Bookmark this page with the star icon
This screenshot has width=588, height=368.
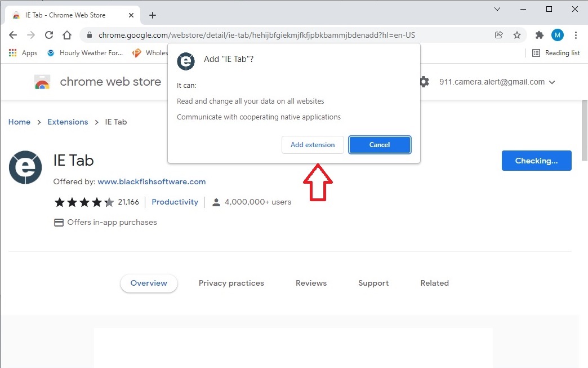(x=517, y=35)
